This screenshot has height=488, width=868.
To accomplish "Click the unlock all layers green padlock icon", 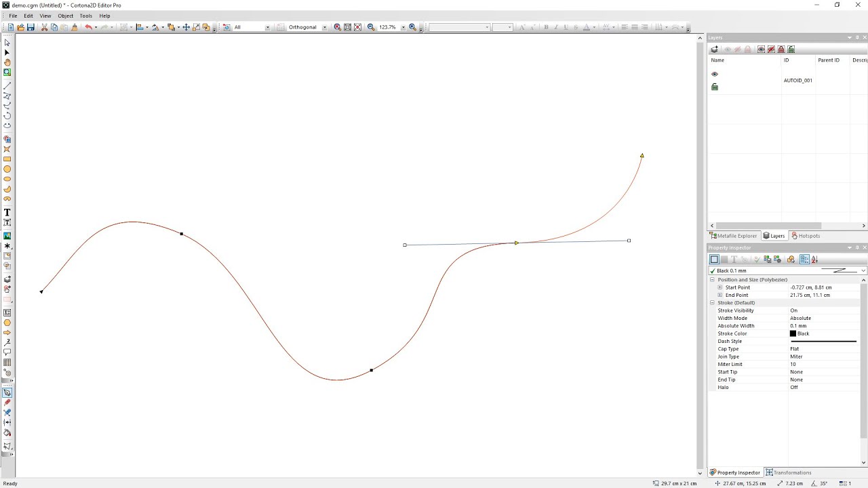I will point(791,49).
